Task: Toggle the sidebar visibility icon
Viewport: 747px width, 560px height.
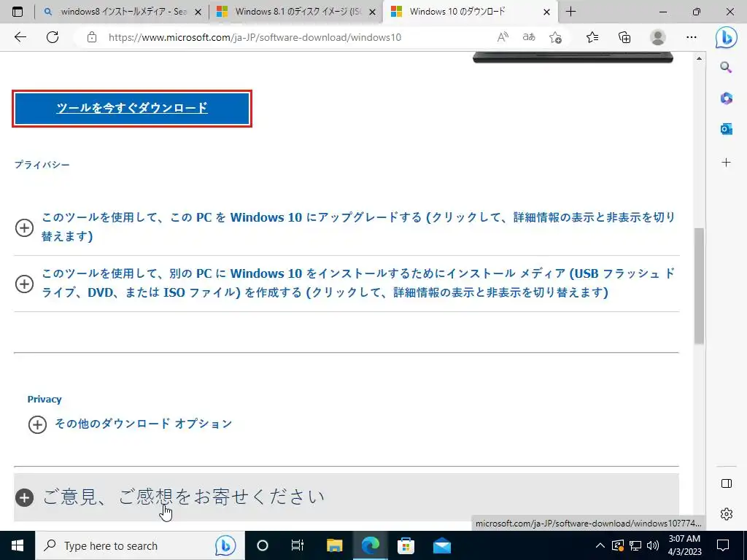Action: coord(727,484)
